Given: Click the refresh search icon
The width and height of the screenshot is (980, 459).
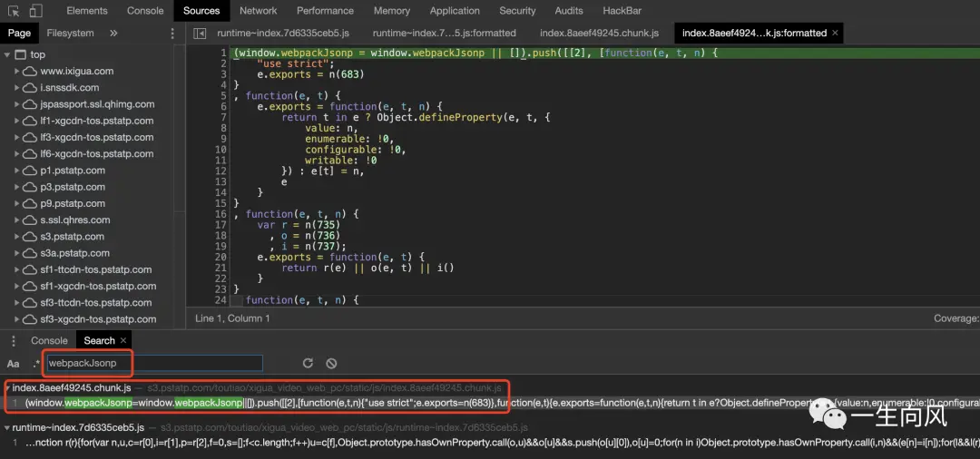Looking at the screenshot, I should [x=308, y=364].
